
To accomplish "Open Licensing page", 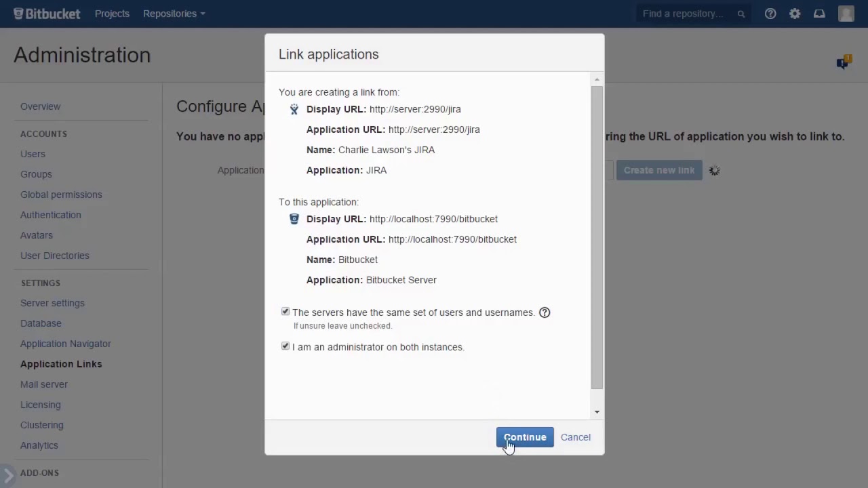I will click(x=40, y=405).
